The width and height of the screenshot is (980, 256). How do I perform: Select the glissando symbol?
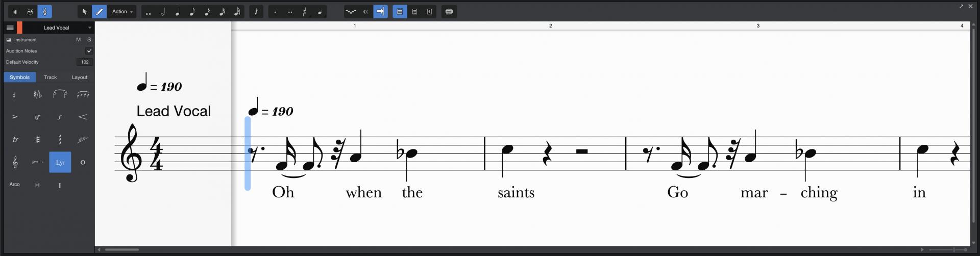(83, 140)
